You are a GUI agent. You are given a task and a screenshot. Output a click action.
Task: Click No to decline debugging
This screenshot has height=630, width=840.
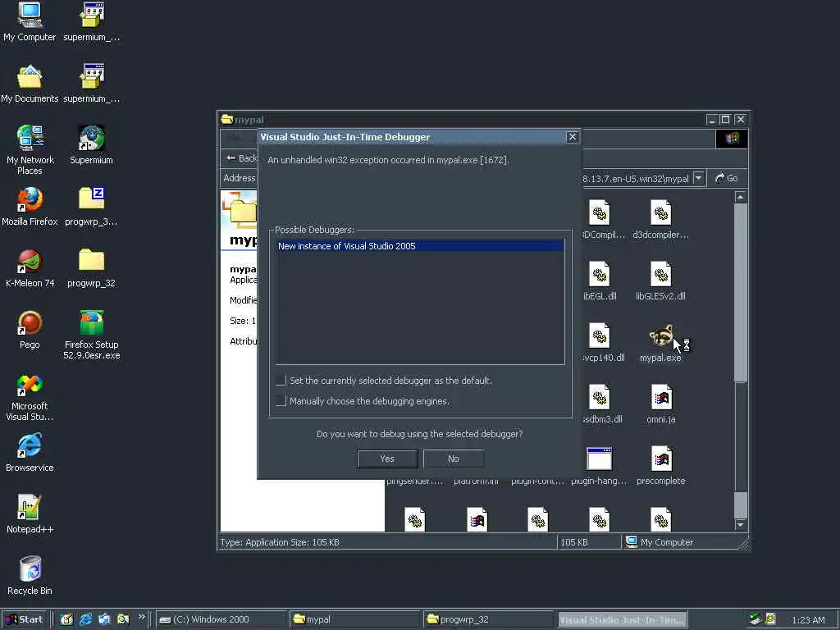tap(453, 459)
